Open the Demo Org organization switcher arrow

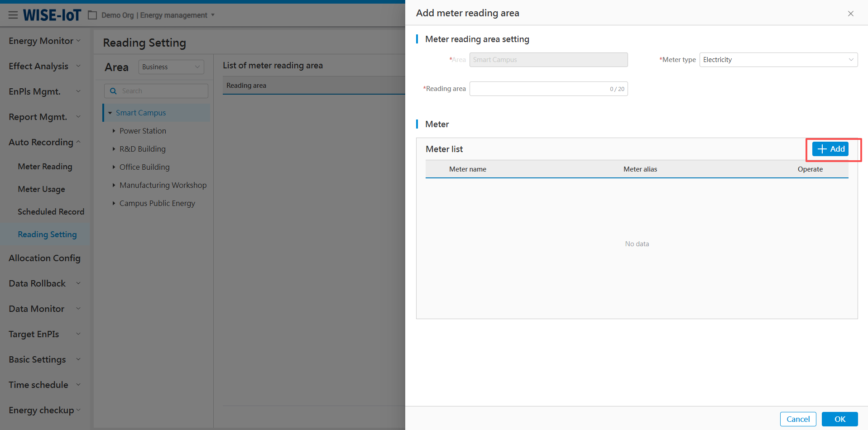point(213,15)
